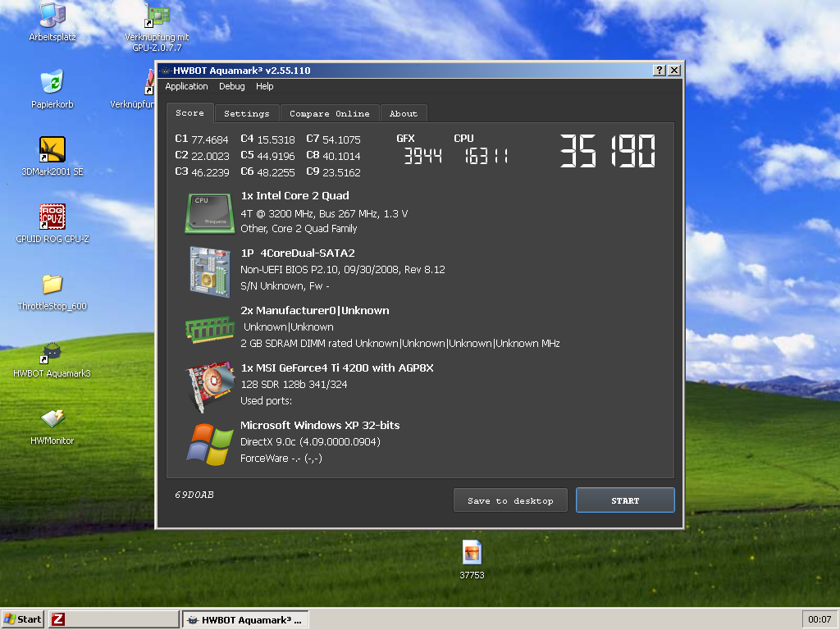Open the Application menu

click(186, 86)
